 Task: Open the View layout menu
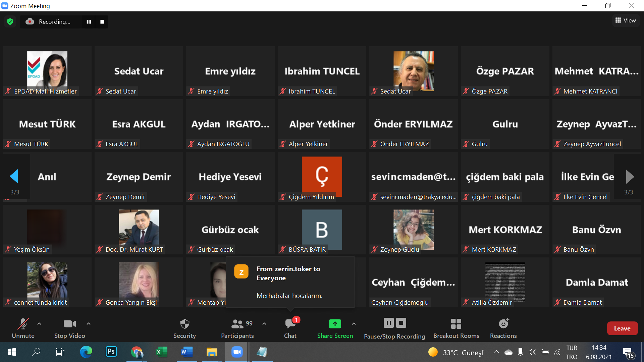coord(626,20)
